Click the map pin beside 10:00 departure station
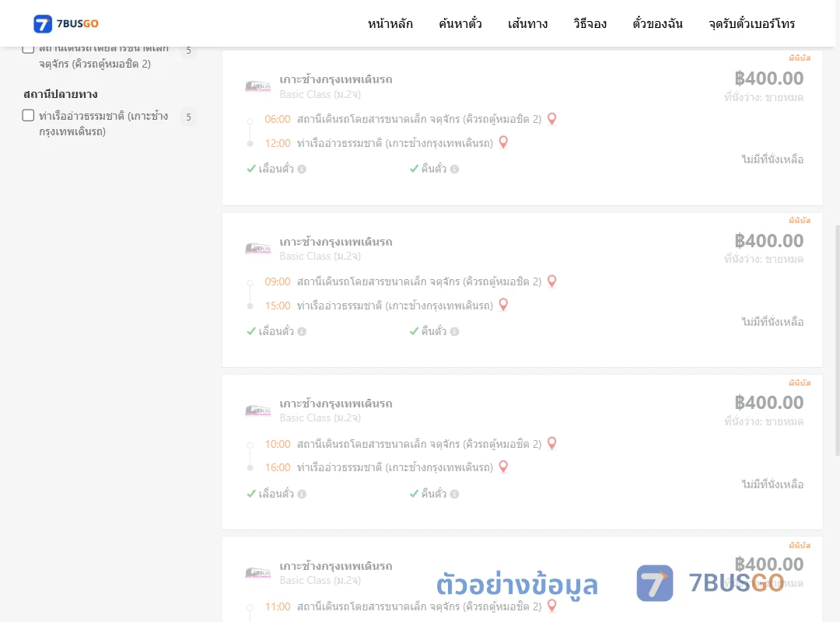Image resolution: width=840 pixels, height=622 pixels. pos(551,444)
